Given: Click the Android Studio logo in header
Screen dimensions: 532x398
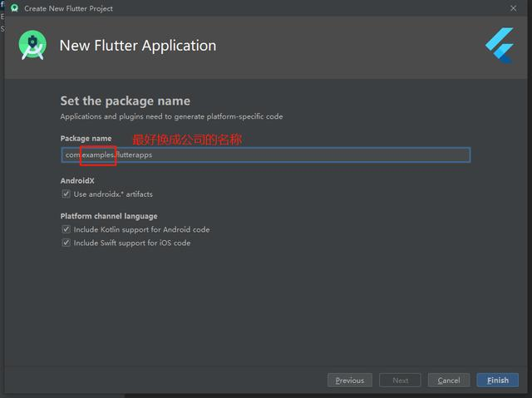Looking at the screenshot, I should [32, 46].
